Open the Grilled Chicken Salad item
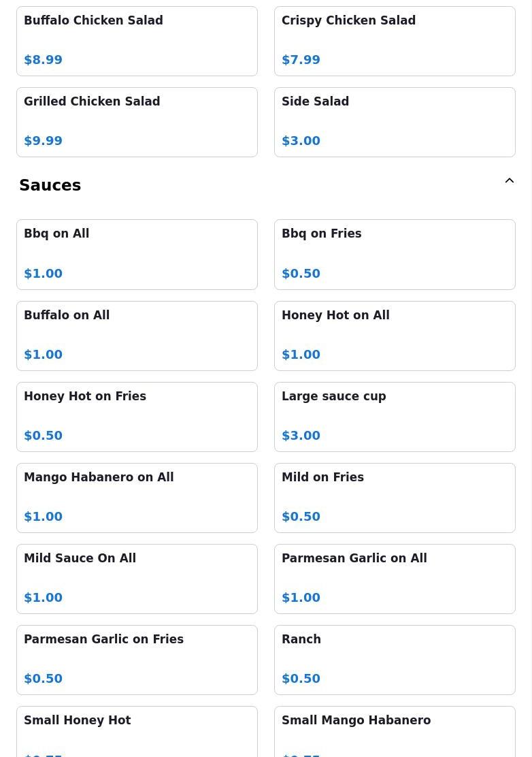532x757 pixels. point(137,122)
